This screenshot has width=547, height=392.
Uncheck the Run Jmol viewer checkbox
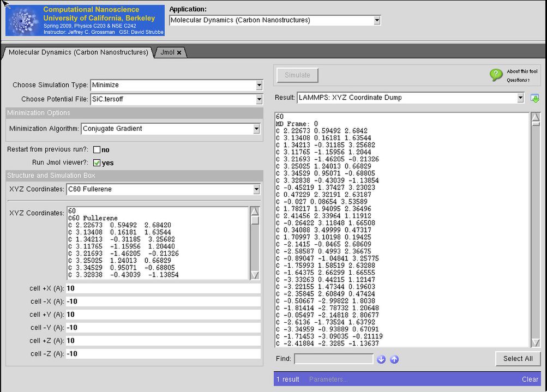point(97,163)
